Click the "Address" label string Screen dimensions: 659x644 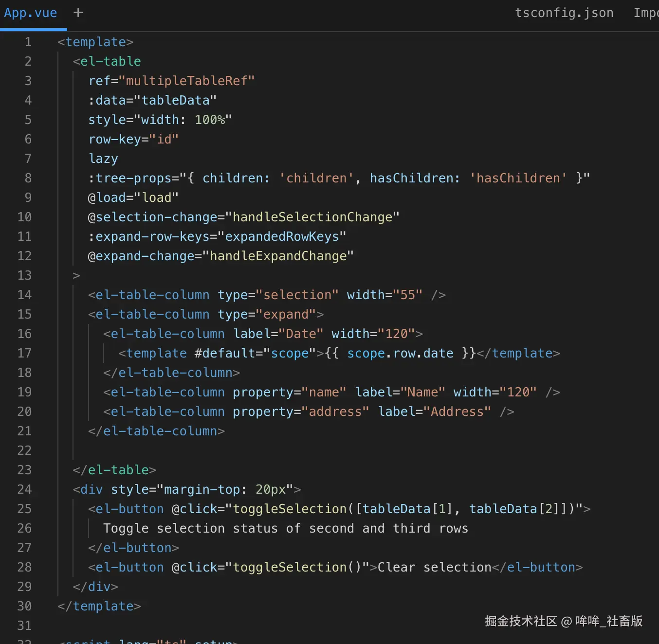coord(457,411)
